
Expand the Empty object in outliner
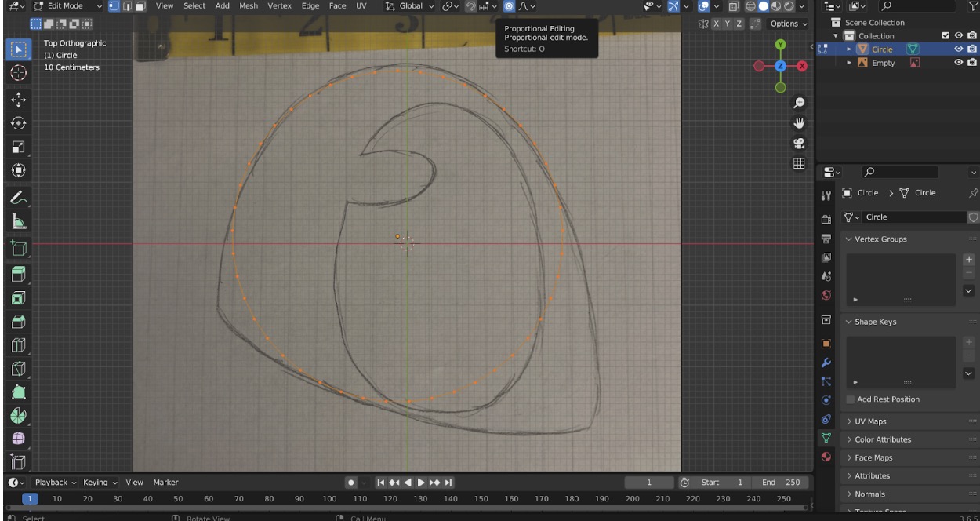(x=849, y=63)
